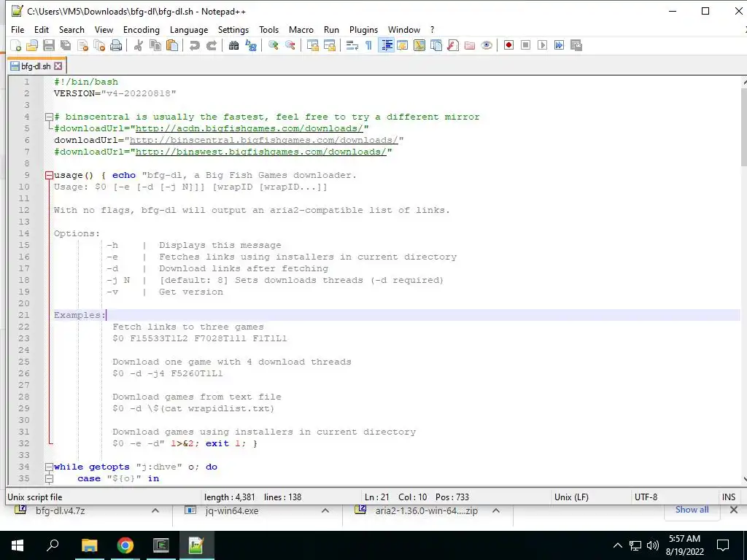Open the Edit menu

[x=42, y=29]
